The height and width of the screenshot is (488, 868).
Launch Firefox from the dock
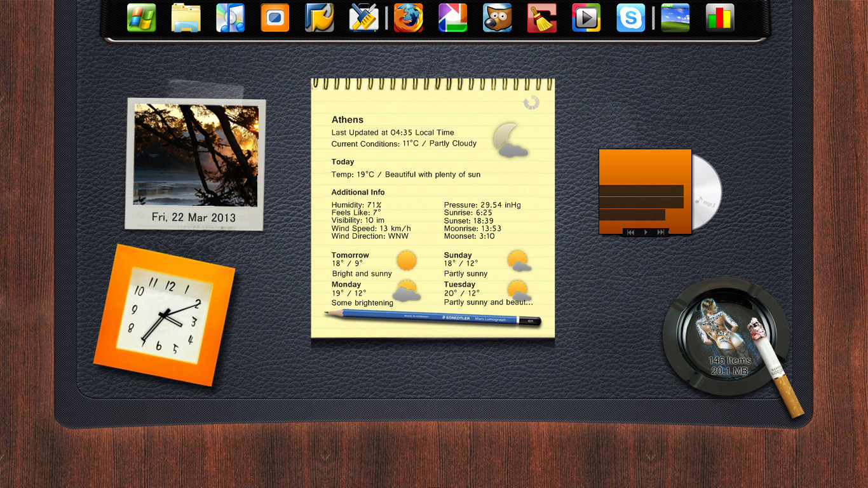click(409, 18)
